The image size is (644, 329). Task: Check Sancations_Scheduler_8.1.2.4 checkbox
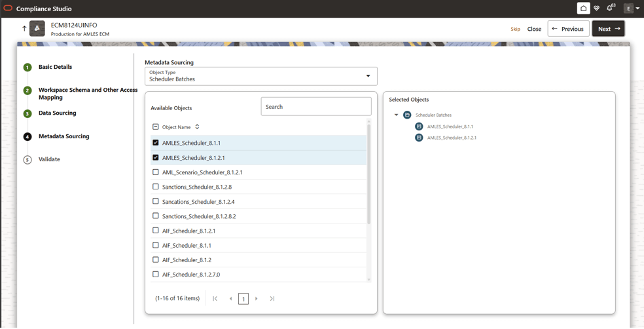point(155,201)
